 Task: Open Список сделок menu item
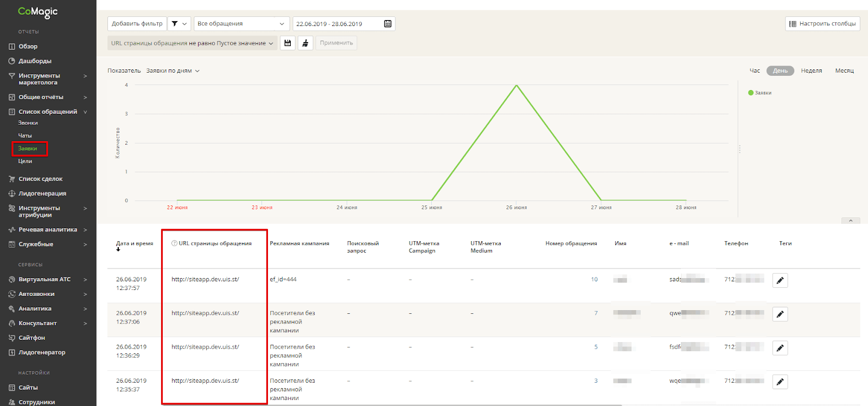tap(40, 179)
